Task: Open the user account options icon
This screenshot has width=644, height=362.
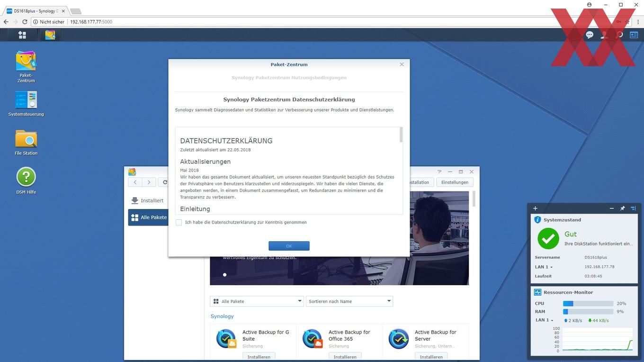Action: coord(604,35)
